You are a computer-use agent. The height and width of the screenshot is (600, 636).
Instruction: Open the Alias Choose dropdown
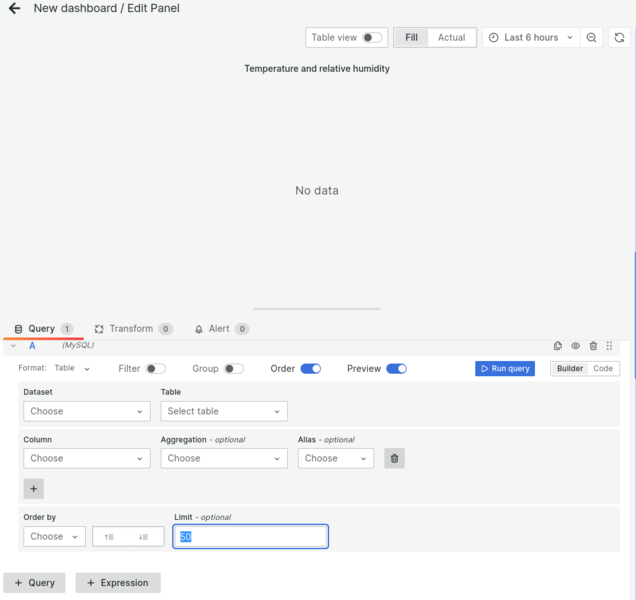tap(336, 458)
